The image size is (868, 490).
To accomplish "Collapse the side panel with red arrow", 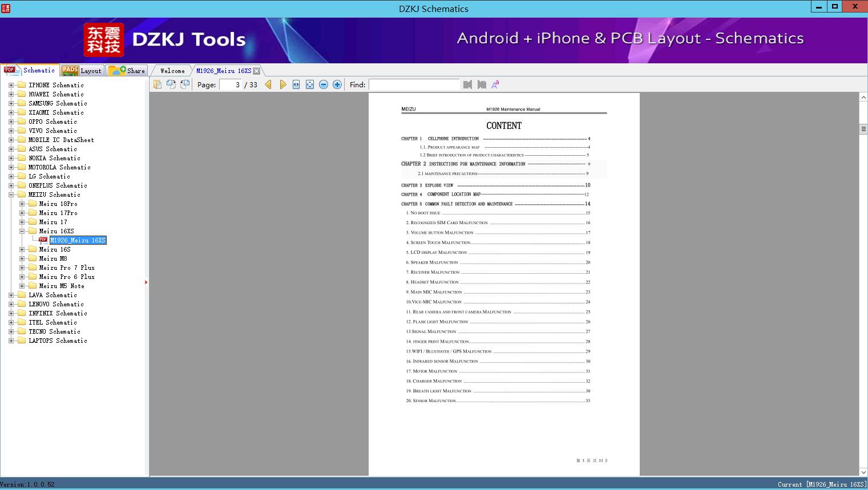I will [x=146, y=282].
